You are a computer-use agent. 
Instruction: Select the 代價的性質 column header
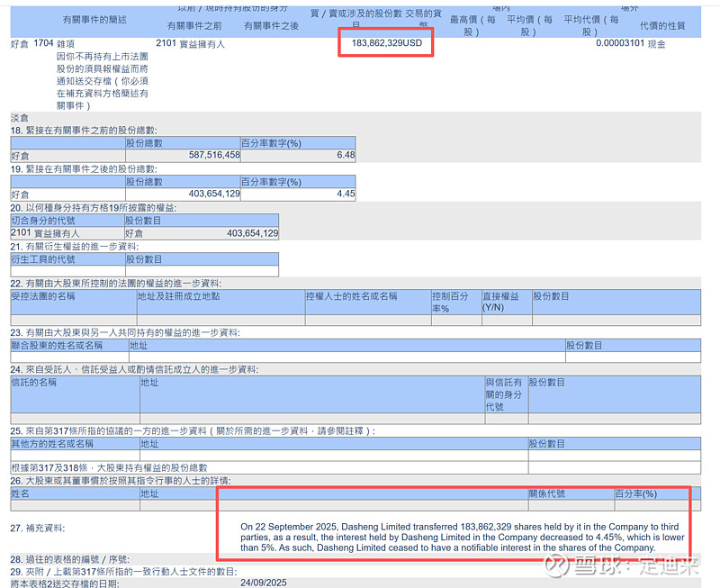coord(662,26)
